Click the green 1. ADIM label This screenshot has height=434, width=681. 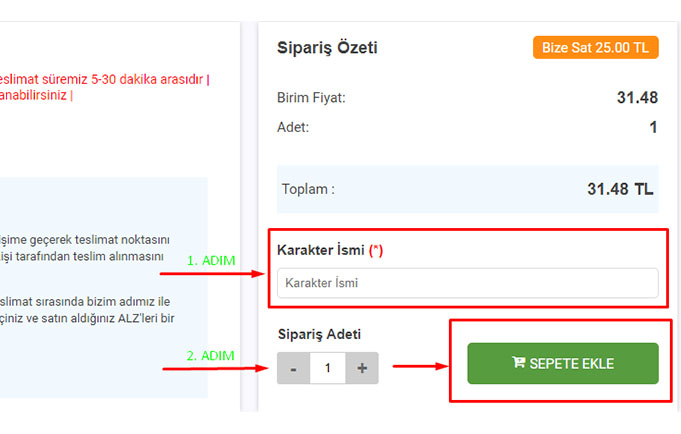coord(211,261)
